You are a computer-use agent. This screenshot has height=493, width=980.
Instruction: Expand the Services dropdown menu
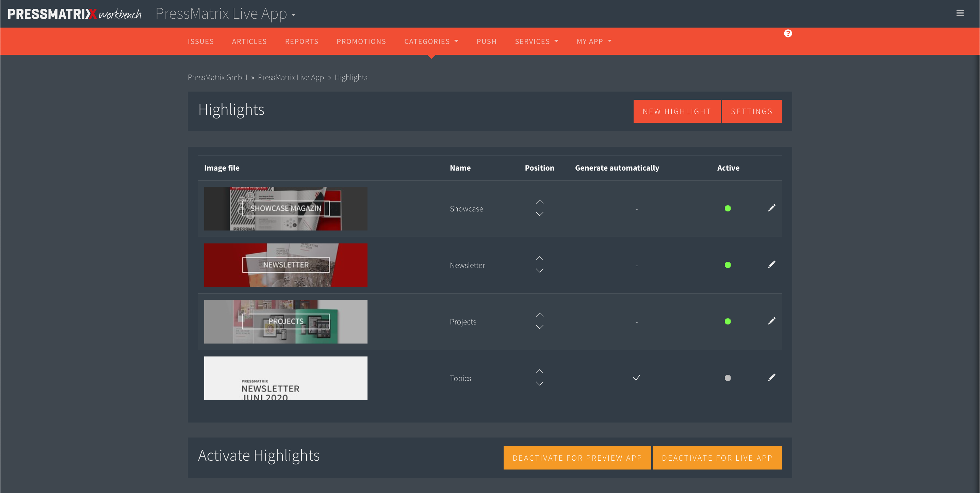(536, 41)
